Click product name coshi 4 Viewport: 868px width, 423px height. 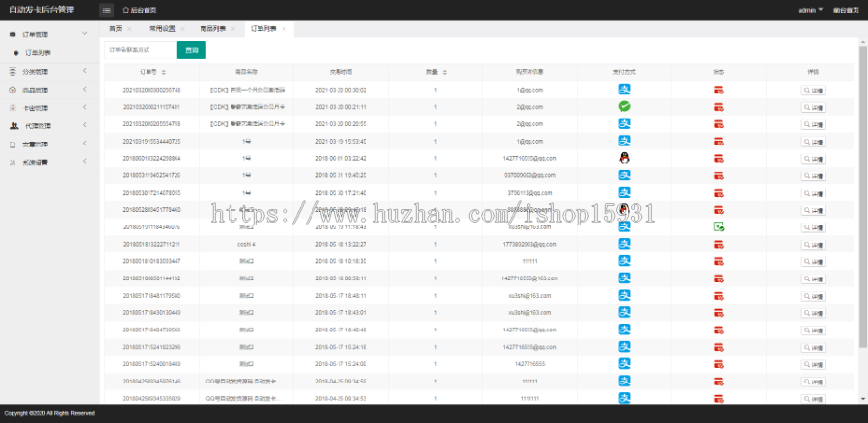[246, 244]
